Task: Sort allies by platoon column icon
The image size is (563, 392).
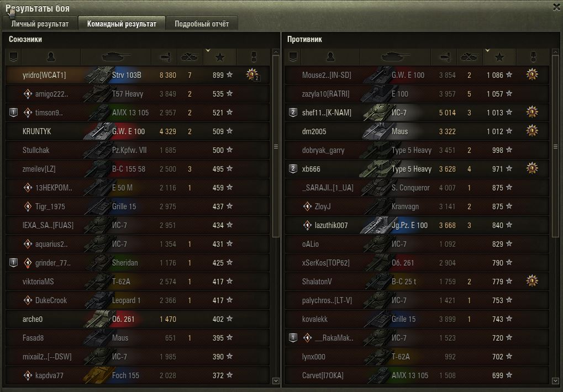Action: pyautogui.click(x=14, y=57)
